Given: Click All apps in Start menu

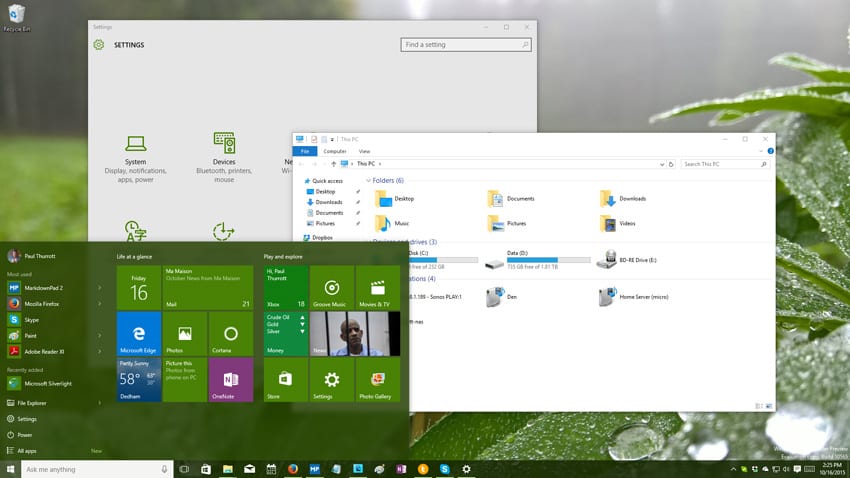Looking at the screenshot, I should 26,451.
